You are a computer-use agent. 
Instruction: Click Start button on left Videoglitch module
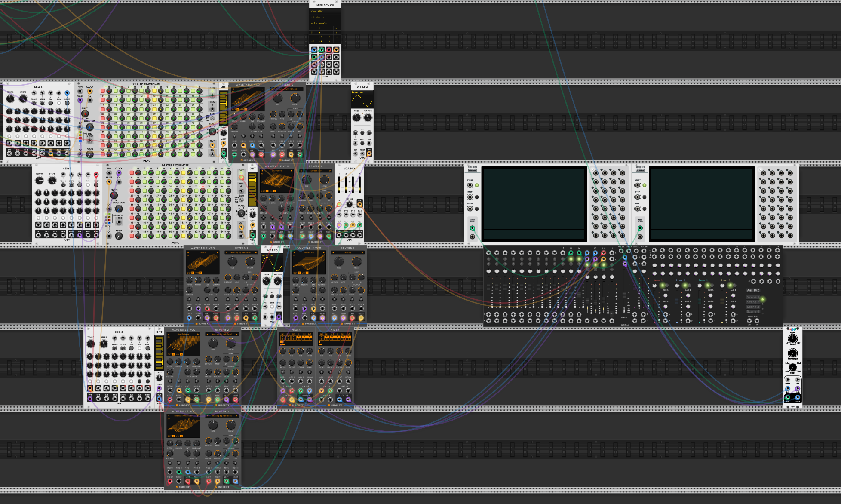click(477, 185)
